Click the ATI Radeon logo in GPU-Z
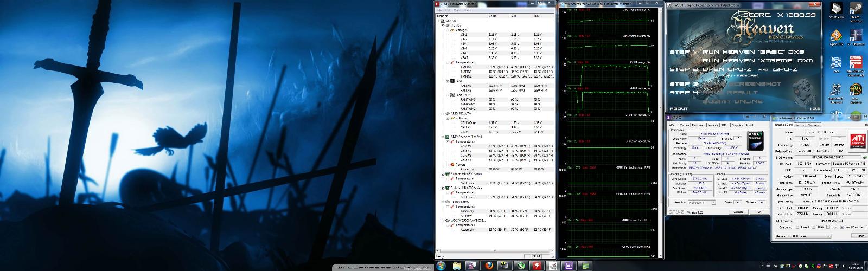The image size is (868, 271). pos(858,140)
